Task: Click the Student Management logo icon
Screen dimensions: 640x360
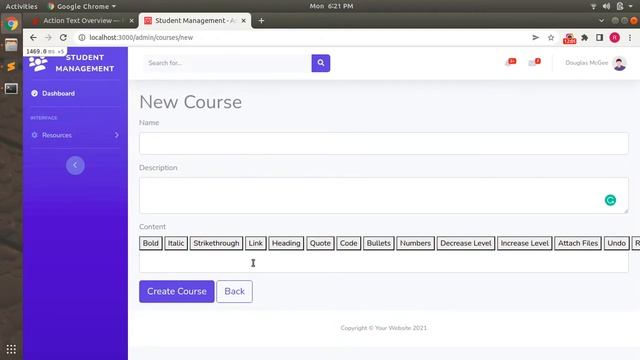Action: coord(38,63)
